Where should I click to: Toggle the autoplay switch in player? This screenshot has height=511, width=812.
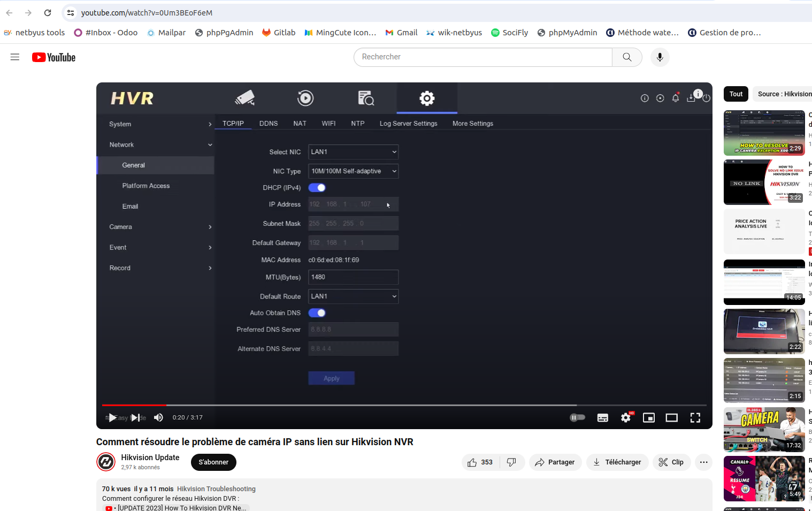[x=578, y=417]
